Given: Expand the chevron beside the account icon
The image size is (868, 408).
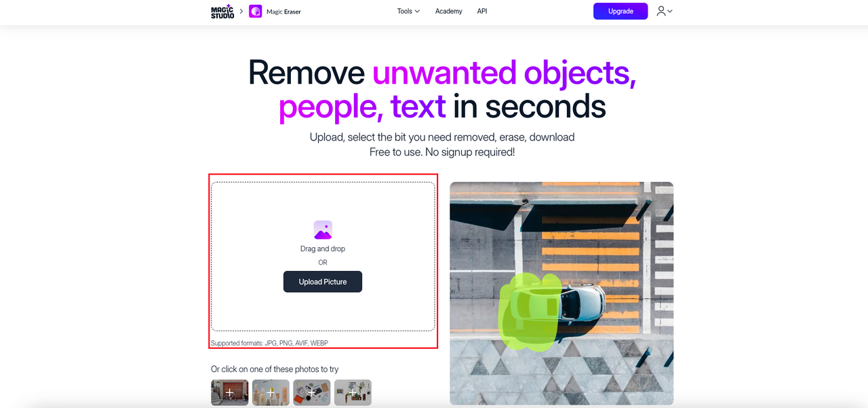Looking at the screenshot, I should [x=670, y=12].
